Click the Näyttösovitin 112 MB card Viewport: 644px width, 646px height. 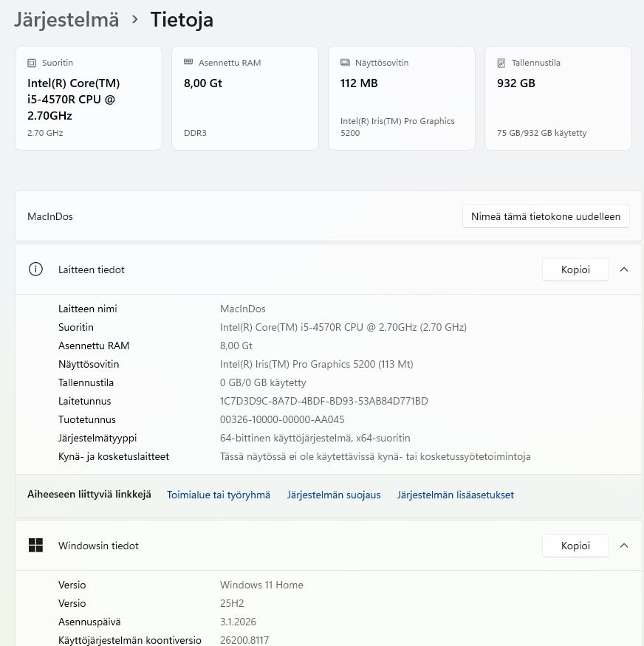coord(401,98)
